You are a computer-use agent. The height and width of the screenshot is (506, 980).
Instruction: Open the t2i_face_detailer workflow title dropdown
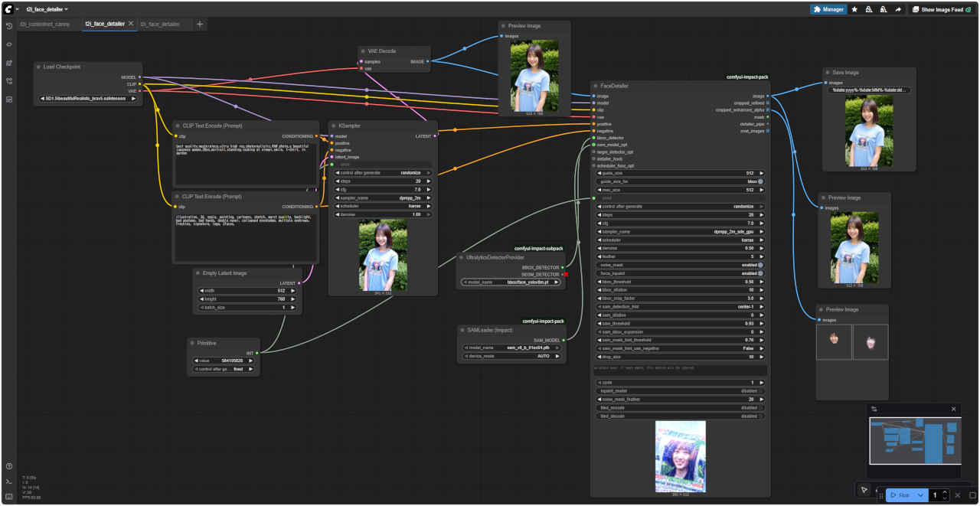47,9
